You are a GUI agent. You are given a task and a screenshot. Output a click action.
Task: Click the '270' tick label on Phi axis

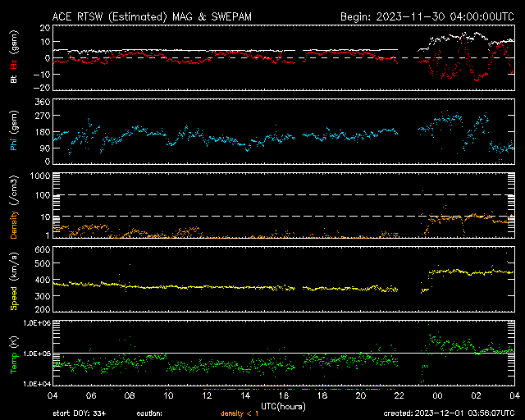tap(43, 116)
